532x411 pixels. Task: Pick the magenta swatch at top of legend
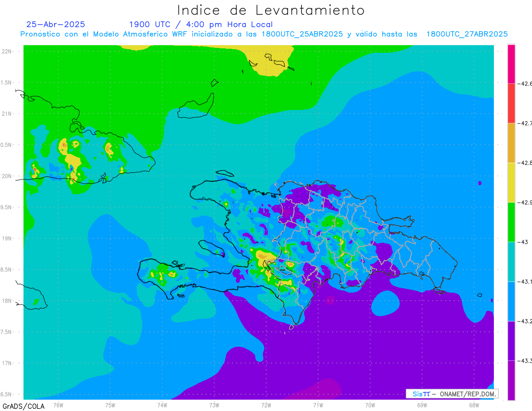(x=511, y=64)
